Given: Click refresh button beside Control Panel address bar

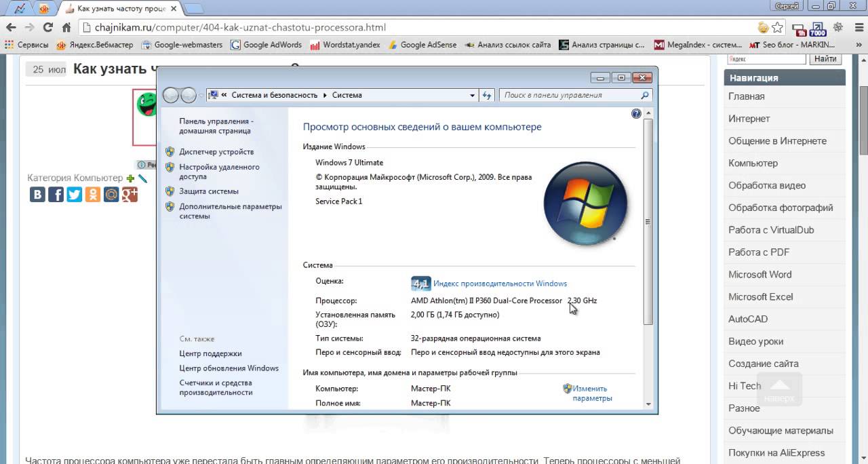Looking at the screenshot, I should tap(486, 96).
